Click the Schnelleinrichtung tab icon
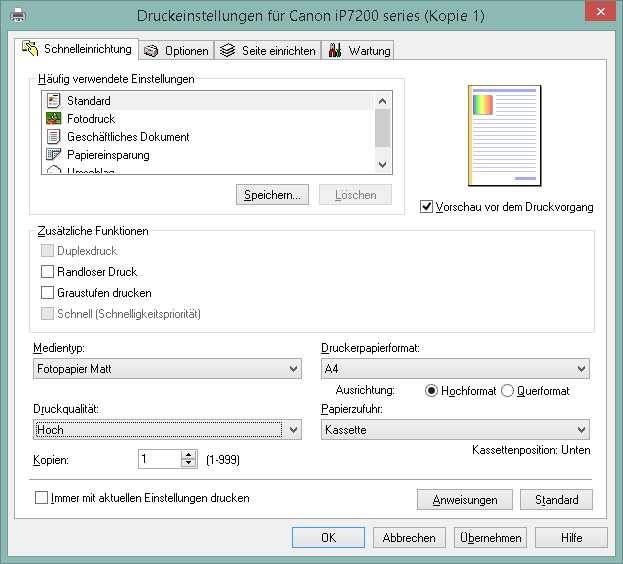Image resolution: width=623 pixels, height=564 pixels. coord(30,48)
